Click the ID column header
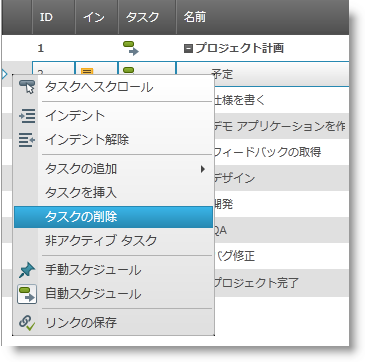The height and width of the screenshot is (362, 365). (53, 17)
